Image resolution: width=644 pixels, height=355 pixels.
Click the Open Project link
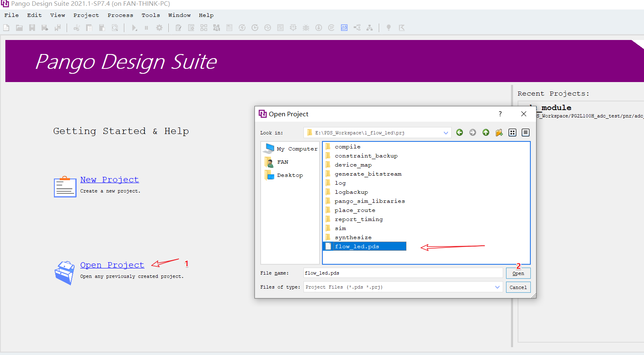coord(112,265)
